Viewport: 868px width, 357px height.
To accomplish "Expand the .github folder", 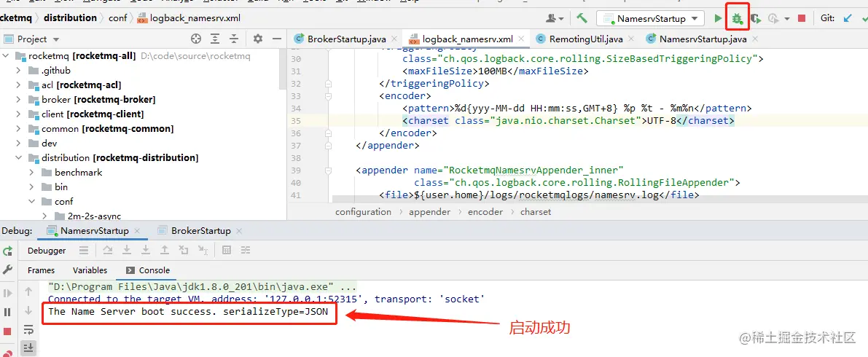I will (x=19, y=70).
